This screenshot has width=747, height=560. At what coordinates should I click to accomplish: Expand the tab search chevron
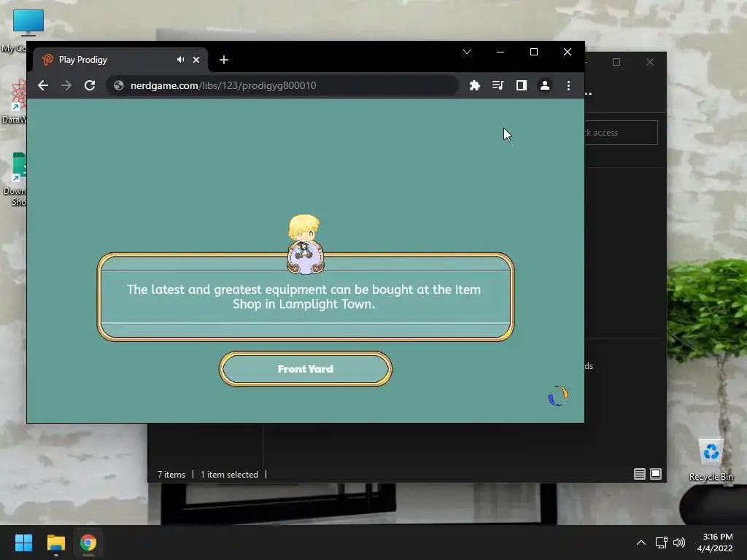pyautogui.click(x=467, y=52)
